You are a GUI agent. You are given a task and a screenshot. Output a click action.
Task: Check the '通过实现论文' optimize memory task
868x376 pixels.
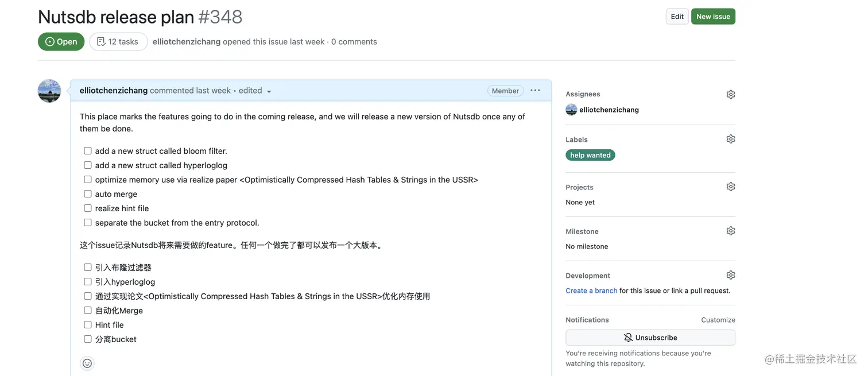[88, 296]
